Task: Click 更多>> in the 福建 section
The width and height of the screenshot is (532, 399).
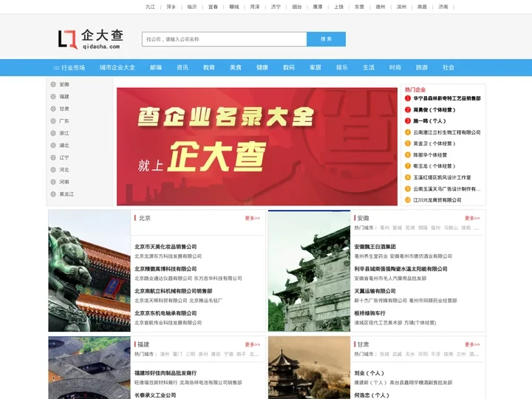Action: coord(253,344)
